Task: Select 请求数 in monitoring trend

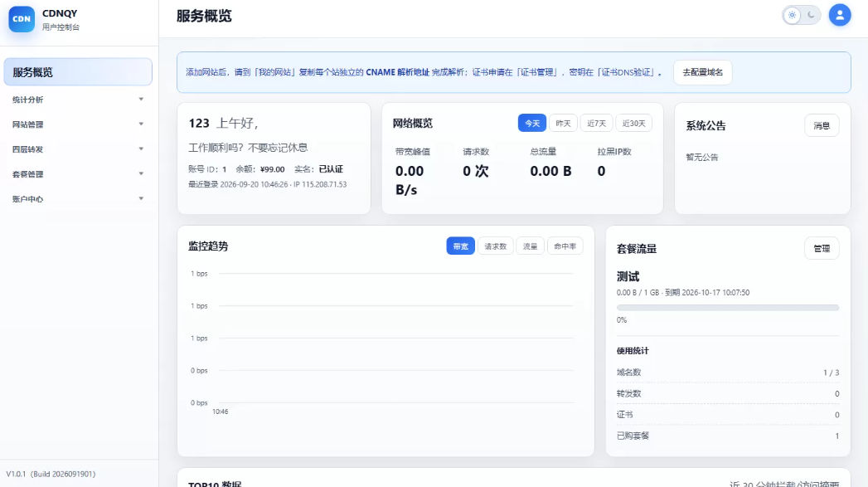Action: tap(496, 246)
